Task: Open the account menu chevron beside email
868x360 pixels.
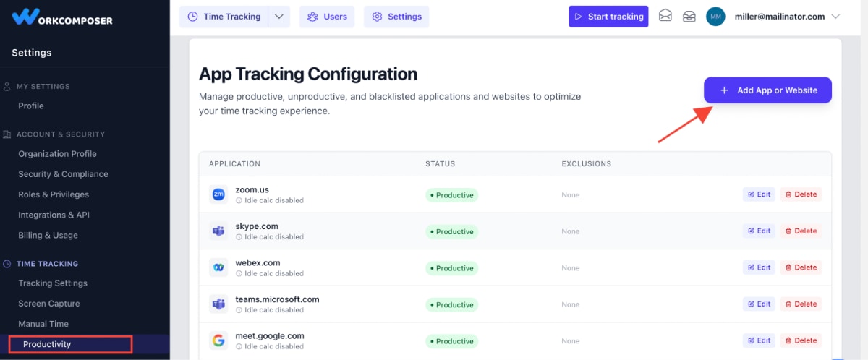Action: point(836,17)
